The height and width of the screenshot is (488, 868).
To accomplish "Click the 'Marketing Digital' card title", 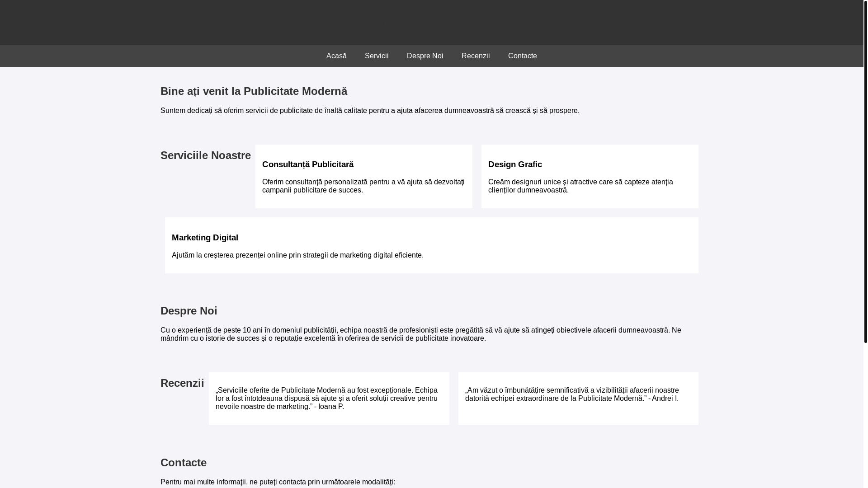I will pyautogui.click(x=205, y=238).
